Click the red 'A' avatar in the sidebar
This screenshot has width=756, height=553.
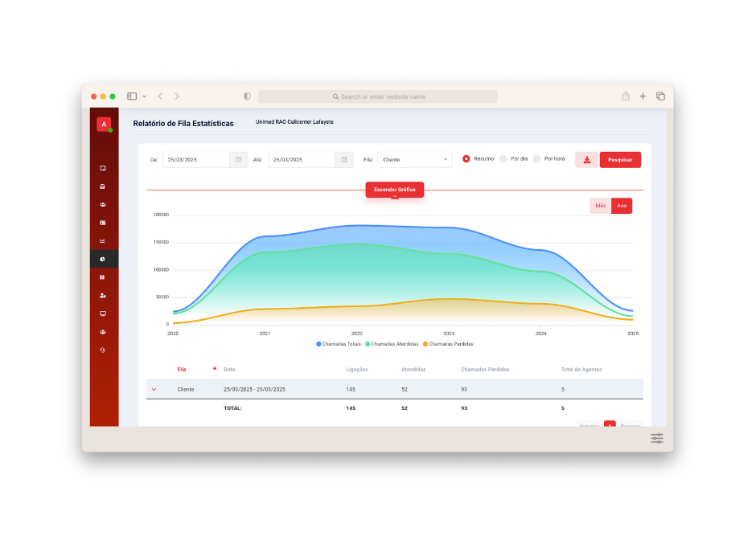pos(104,125)
